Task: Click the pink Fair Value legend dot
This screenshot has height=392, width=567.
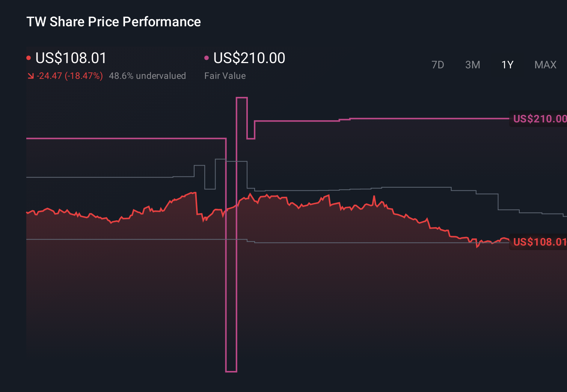Action: tap(206, 57)
